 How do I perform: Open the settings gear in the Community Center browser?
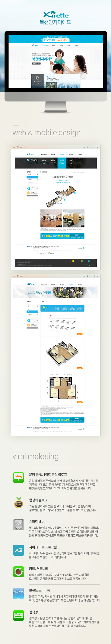(x=87, y=147)
